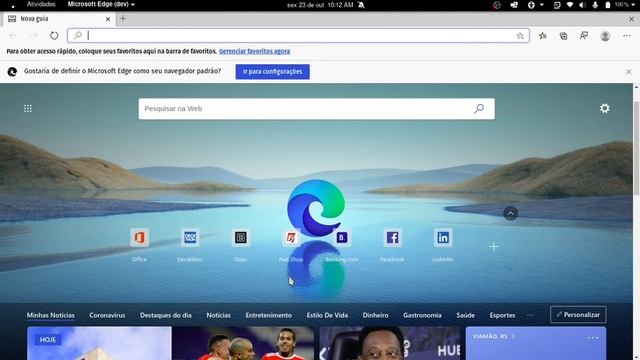Open the HOJE news card thumbnail
The width and height of the screenshot is (640, 360).
point(99,343)
